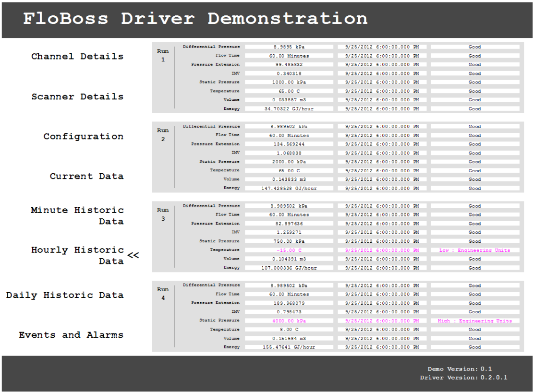The image size is (534, 392).
Task: Click Run 1 Differential Pressure value 8.9895 kPa
Action: pyautogui.click(x=289, y=47)
